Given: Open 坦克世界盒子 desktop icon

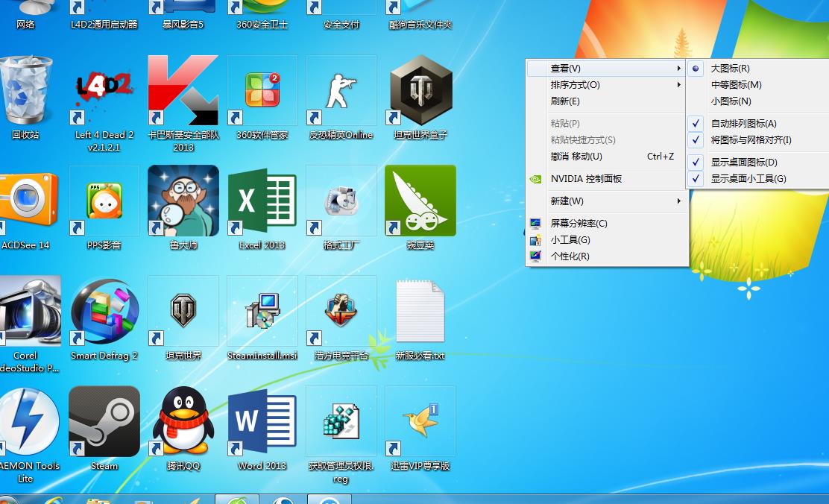Looking at the screenshot, I should pos(420,91).
